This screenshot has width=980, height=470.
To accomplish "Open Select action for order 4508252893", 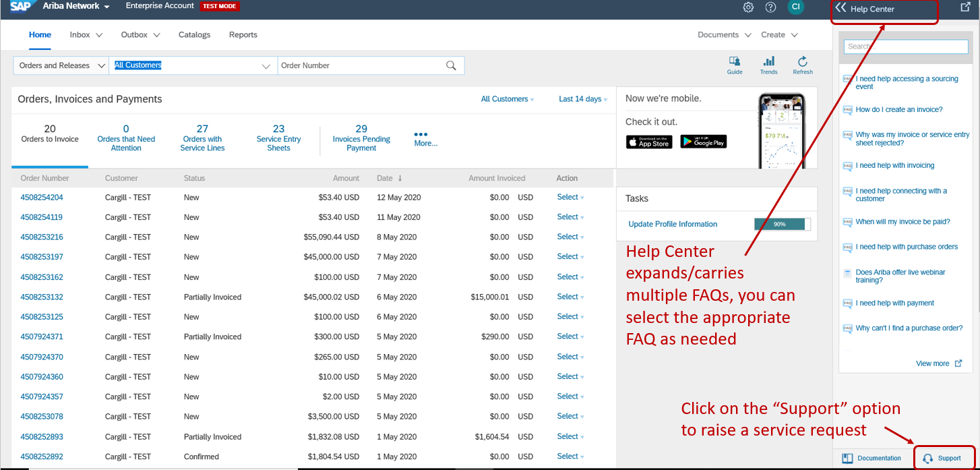I will (x=570, y=436).
